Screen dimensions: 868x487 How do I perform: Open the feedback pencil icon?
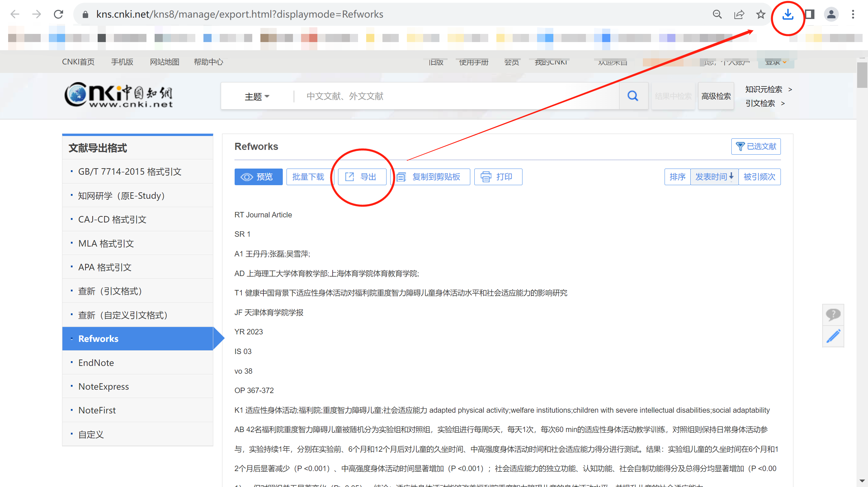[833, 337]
